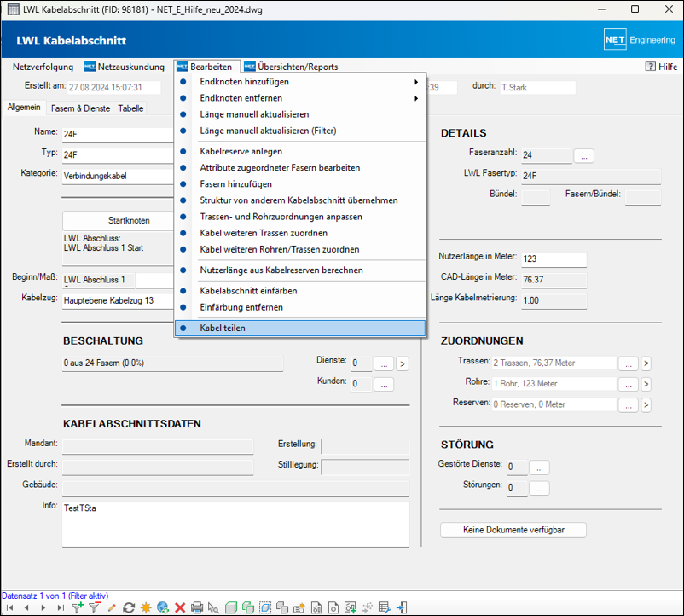684x616 pixels.
Task: Open Trassen navigation arrow button
Action: point(646,363)
